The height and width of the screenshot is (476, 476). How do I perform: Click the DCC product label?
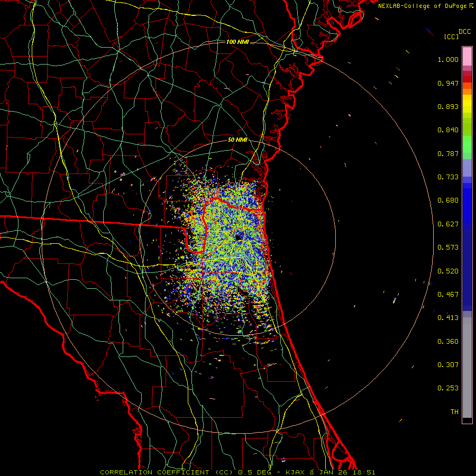pos(464,32)
